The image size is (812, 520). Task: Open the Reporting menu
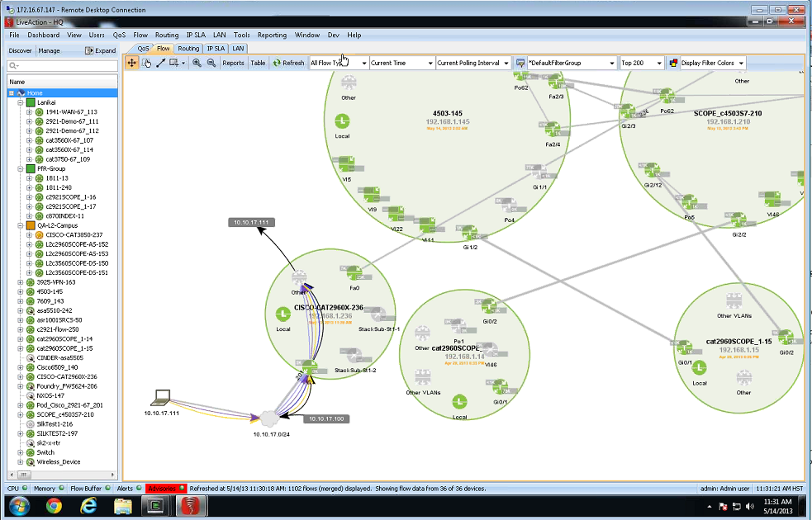(272, 35)
